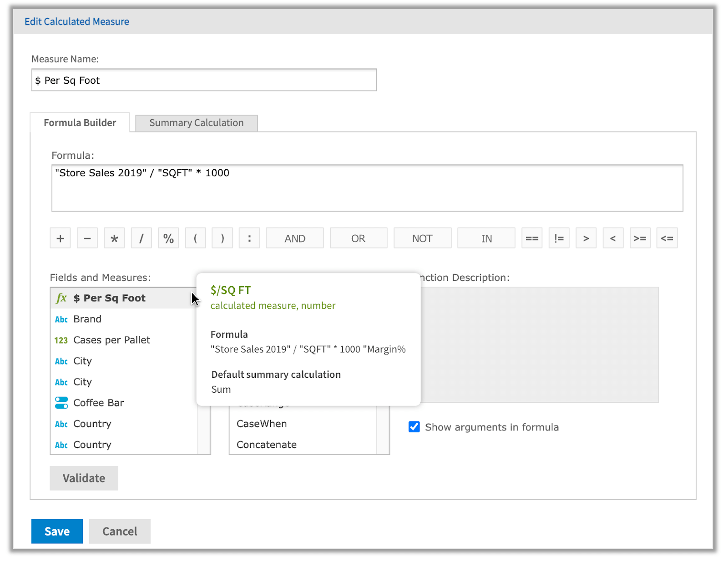728x562 pixels.
Task: Select the Coffee Bar field
Action: [x=124, y=403]
